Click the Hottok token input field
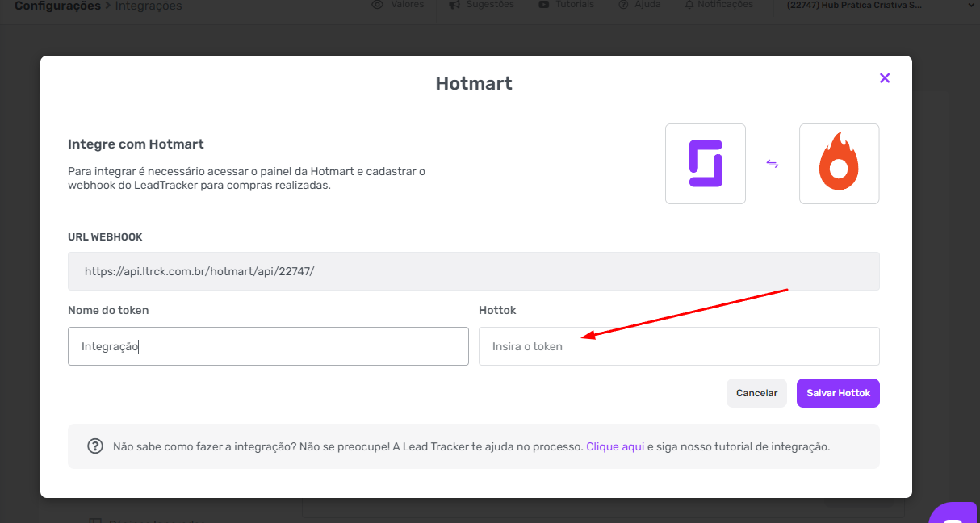The width and height of the screenshot is (980, 523). (679, 346)
